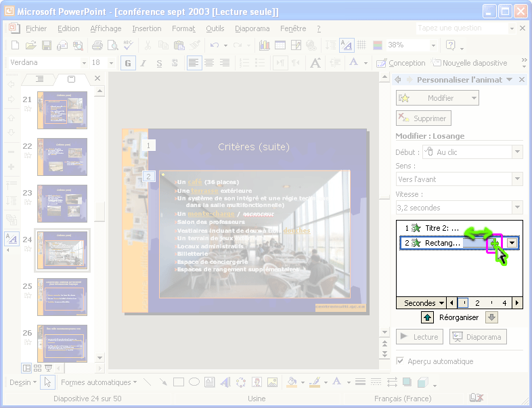Select the Ellipse shape tool in the drawing bar
This screenshot has height=408, width=532.
(x=194, y=382)
